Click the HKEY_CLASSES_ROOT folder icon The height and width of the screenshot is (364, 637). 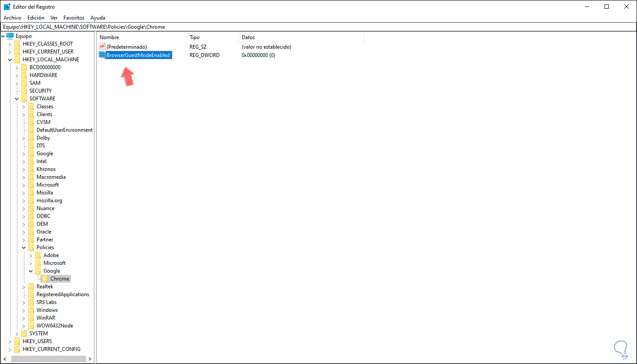17,44
